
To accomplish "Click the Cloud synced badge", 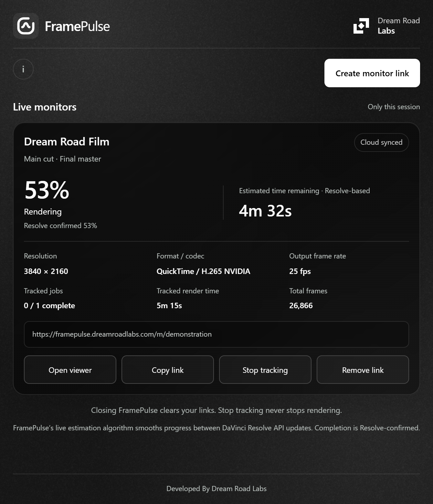I will 382,142.
